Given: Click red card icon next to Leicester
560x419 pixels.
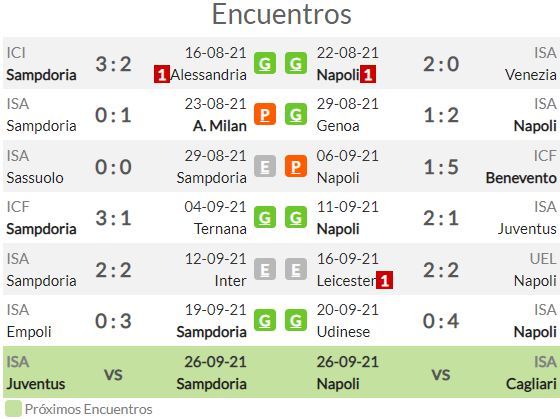Looking at the screenshot, I should 385,280.
